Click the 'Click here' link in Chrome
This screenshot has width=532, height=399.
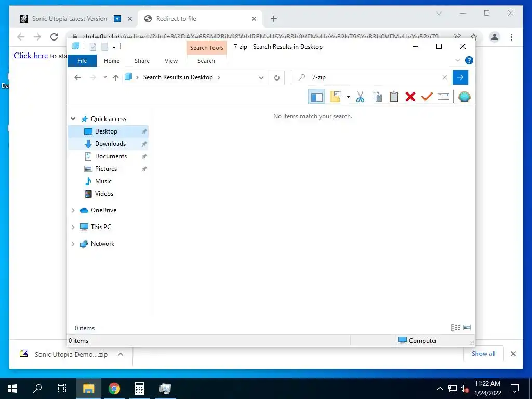[x=31, y=56]
